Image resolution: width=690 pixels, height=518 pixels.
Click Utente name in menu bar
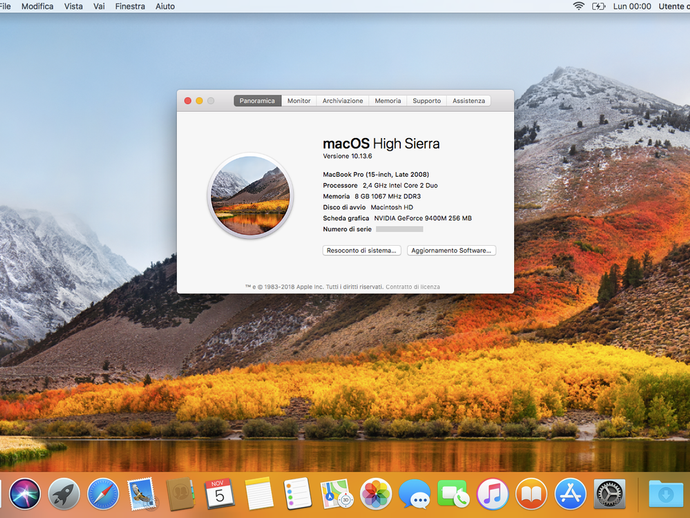pyautogui.click(x=674, y=6)
